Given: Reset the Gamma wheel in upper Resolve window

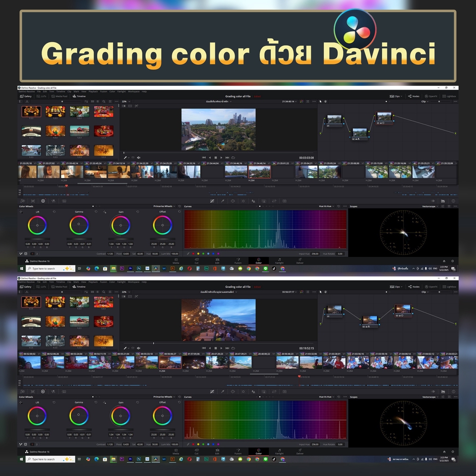Looking at the screenshot, I should [96, 212].
